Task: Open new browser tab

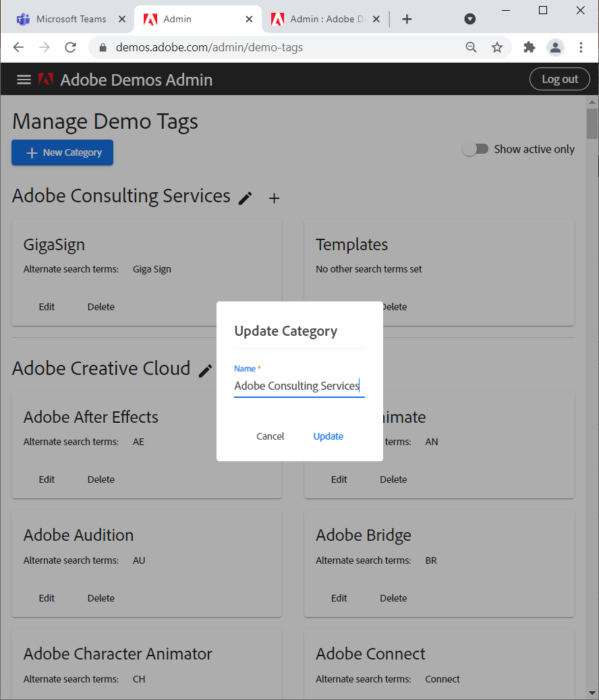Action: 407,19
